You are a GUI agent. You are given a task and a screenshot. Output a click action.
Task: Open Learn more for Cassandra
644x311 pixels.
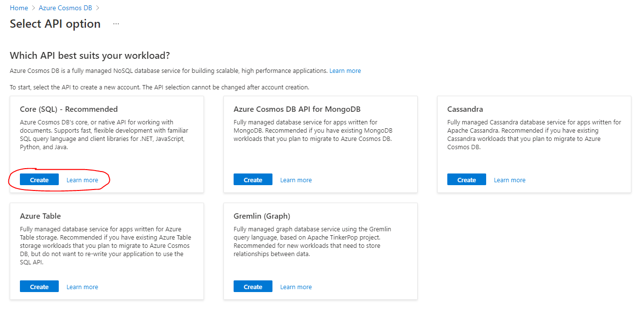(509, 180)
